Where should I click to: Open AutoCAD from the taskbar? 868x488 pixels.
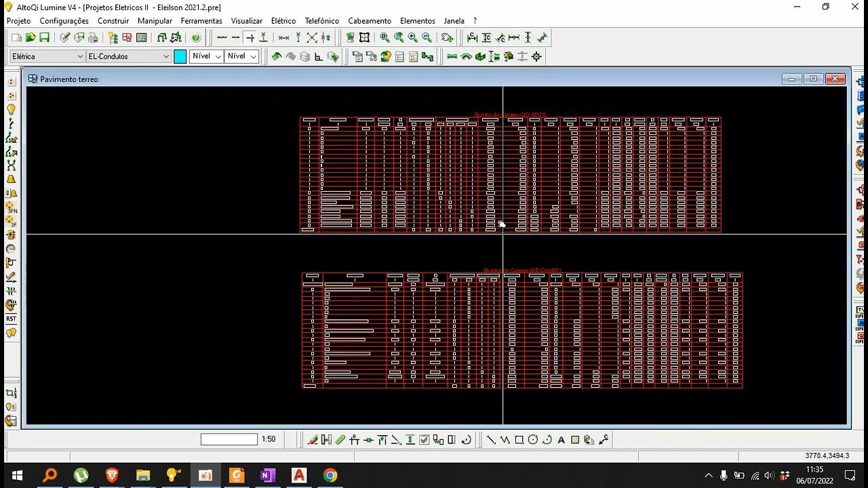298,475
